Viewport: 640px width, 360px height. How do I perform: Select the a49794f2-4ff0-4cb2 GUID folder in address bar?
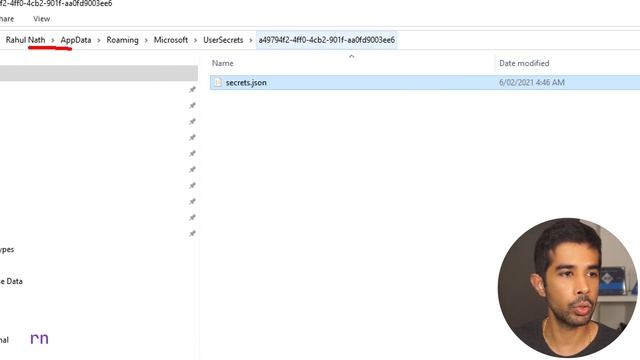(x=327, y=40)
